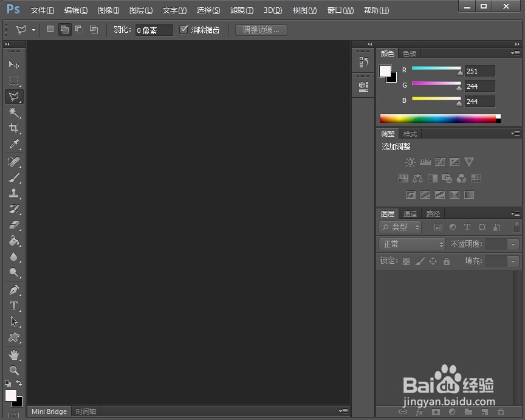Choose Subtract from Selection mode
This screenshot has width=525, height=420.
(79, 29)
